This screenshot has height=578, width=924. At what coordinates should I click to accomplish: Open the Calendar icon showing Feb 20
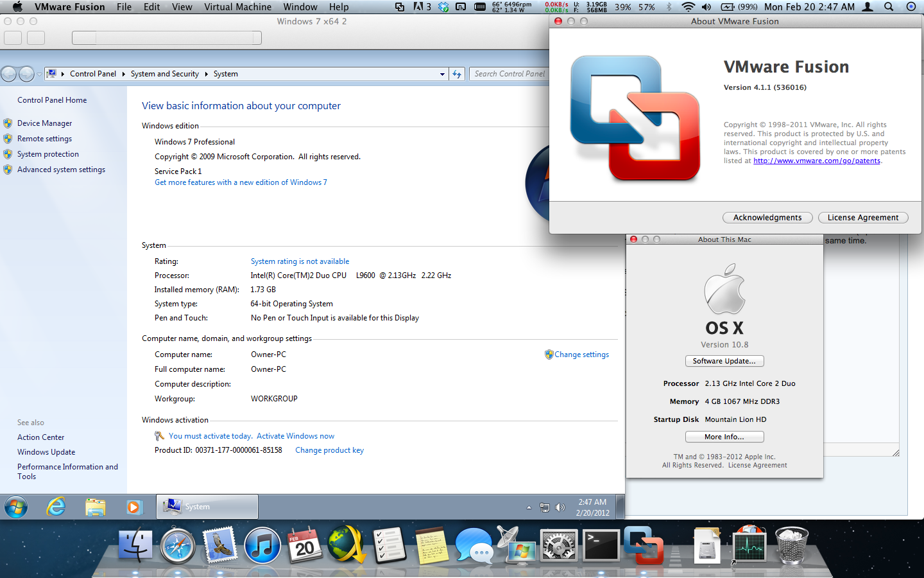point(304,545)
